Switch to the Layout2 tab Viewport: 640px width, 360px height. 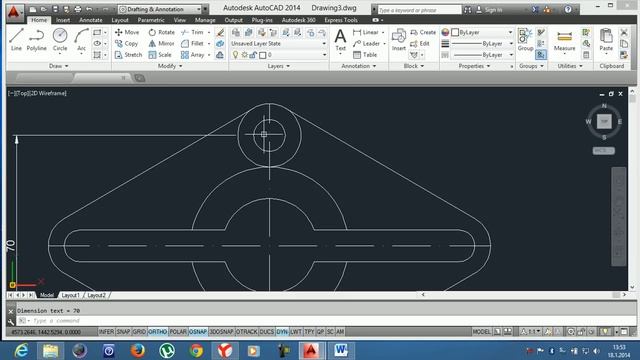[96, 295]
